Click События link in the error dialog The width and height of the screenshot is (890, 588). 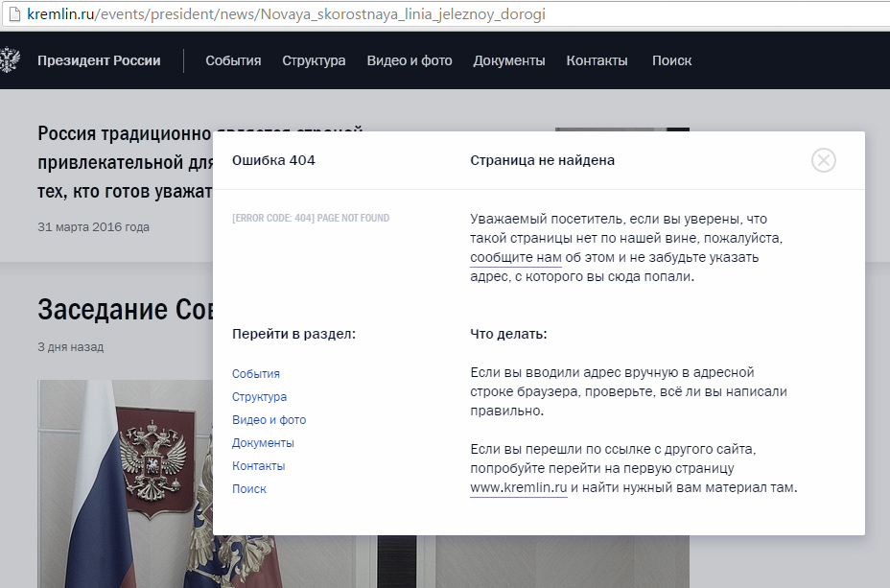256,374
